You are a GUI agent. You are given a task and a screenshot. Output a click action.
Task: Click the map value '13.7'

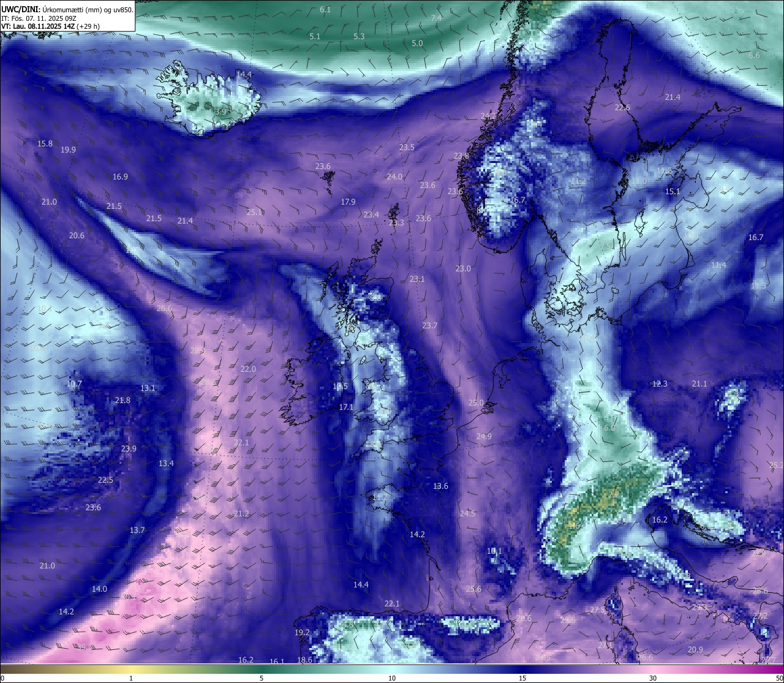[137, 530]
